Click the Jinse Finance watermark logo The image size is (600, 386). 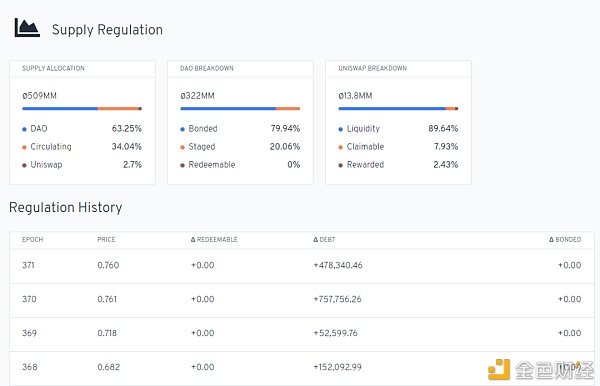coord(541,370)
